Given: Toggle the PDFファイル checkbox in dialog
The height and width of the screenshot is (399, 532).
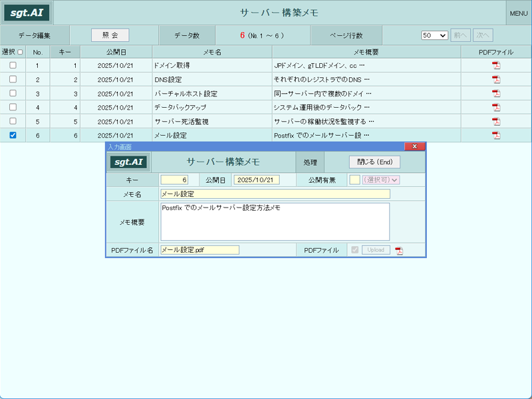Looking at the screenshot, I should point(355,250).
